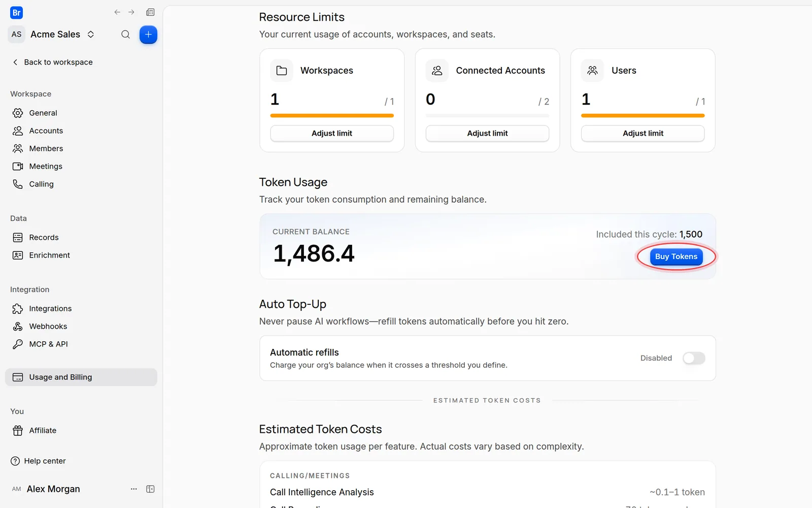Open the Accounts settings page
Screen dimensions: 812x508
pos(81,131)
